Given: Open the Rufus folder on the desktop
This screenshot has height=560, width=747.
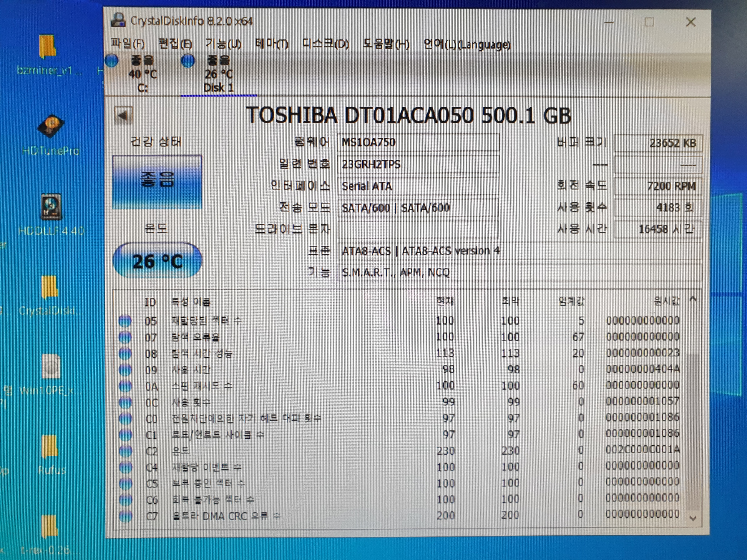Looking at the screenshot, I should click(51, 455).
